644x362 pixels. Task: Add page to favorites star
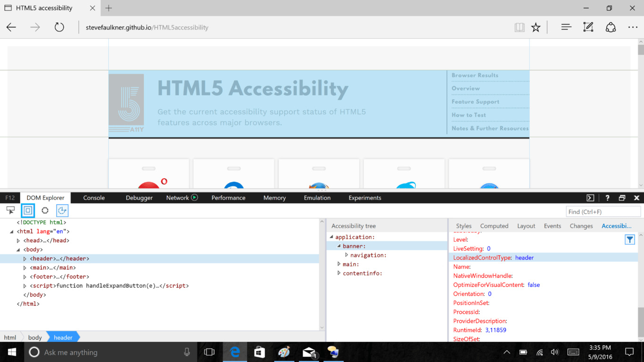pos(536,27)
